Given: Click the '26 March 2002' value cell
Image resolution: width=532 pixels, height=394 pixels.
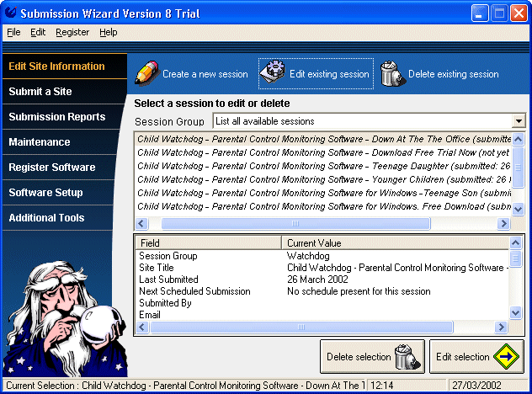Looking at the screenshot, I should tap(317, 280).
